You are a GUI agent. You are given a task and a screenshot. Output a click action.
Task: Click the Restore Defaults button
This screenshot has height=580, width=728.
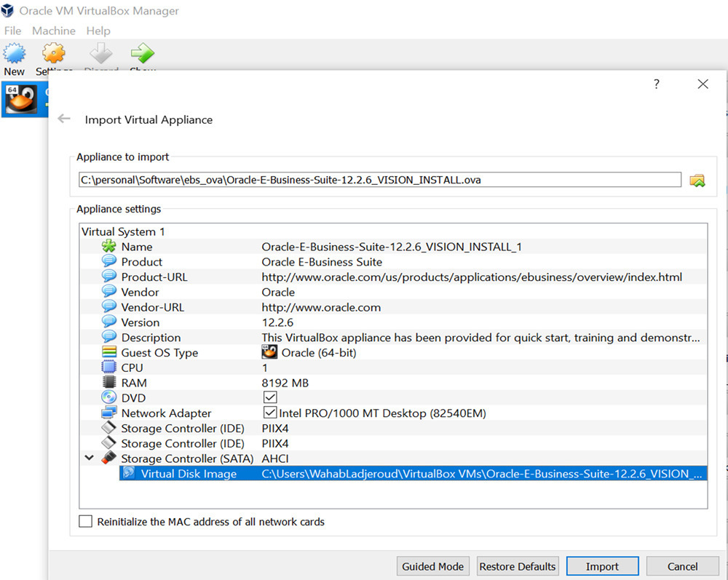(x=518, y=566)
